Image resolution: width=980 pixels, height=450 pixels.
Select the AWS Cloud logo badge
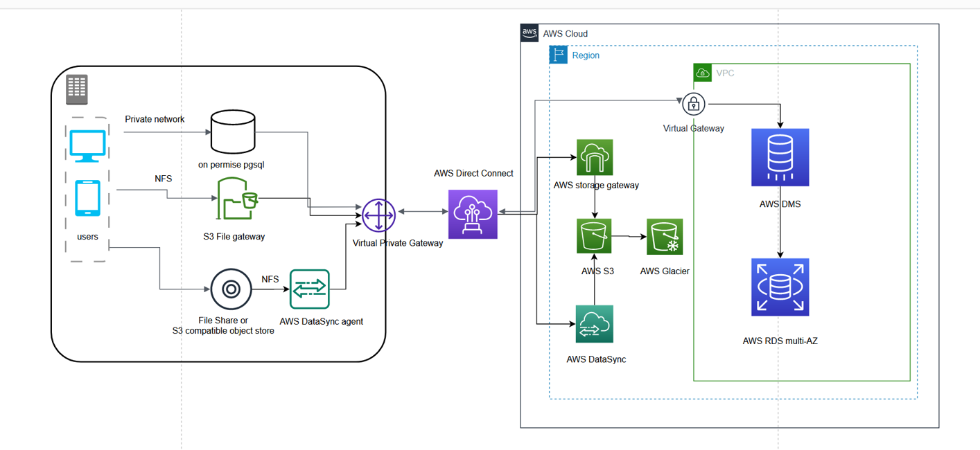[530, 33]
